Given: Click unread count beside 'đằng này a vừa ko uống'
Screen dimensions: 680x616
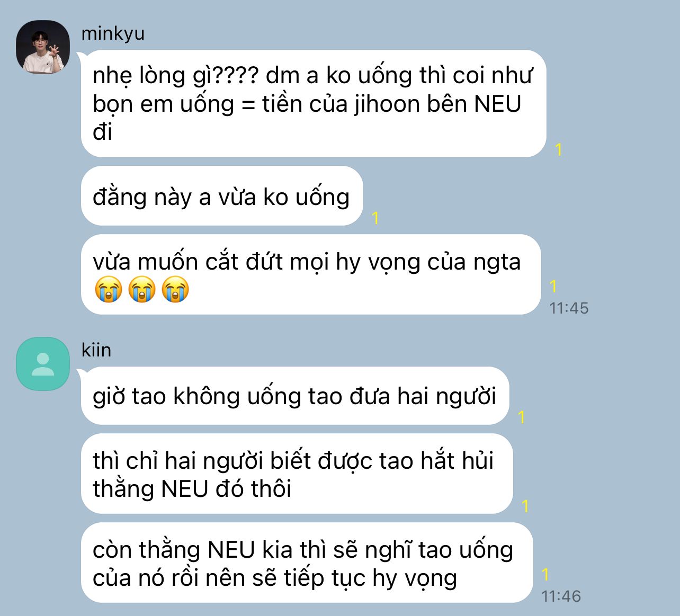Looking at the screenshot, I should [375, 218].
